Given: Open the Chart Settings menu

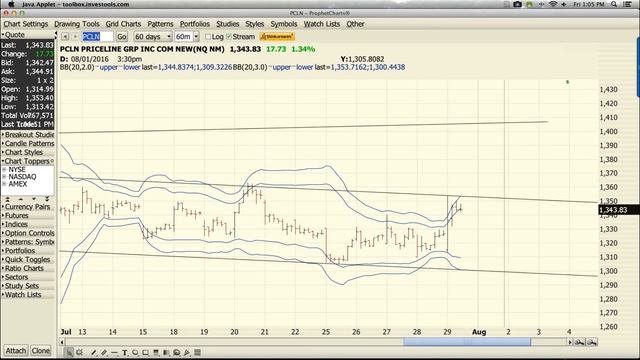Looking at the screenshot, I should click(26, 24).
